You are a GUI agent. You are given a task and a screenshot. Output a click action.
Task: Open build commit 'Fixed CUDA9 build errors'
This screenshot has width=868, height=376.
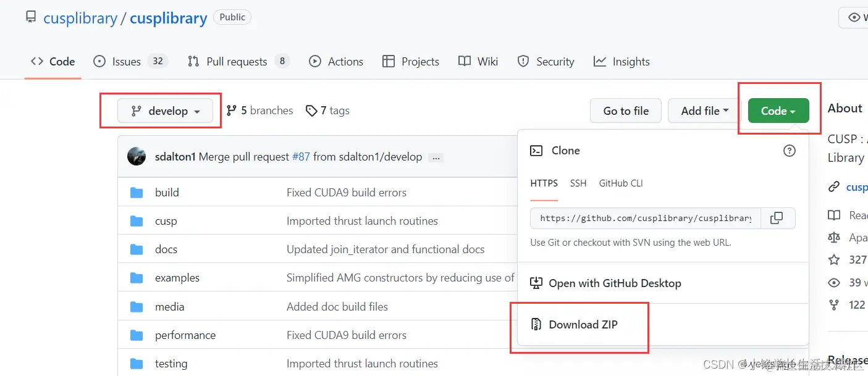(347, 192)
